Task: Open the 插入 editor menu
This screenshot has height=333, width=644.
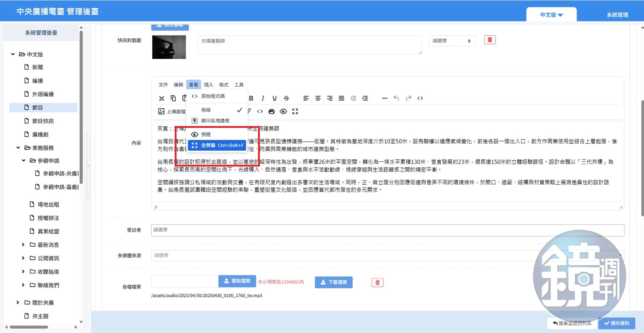Action: [208, 85]
